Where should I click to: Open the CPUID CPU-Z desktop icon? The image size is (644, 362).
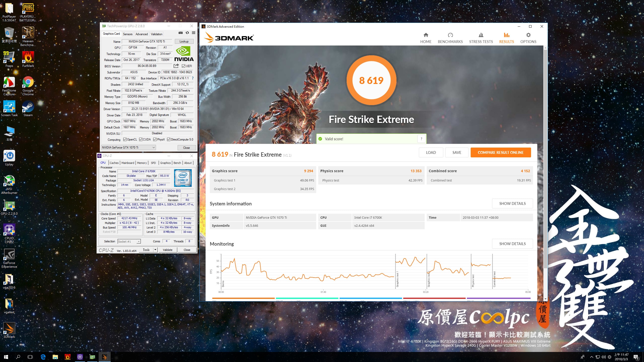coord(9,234)
